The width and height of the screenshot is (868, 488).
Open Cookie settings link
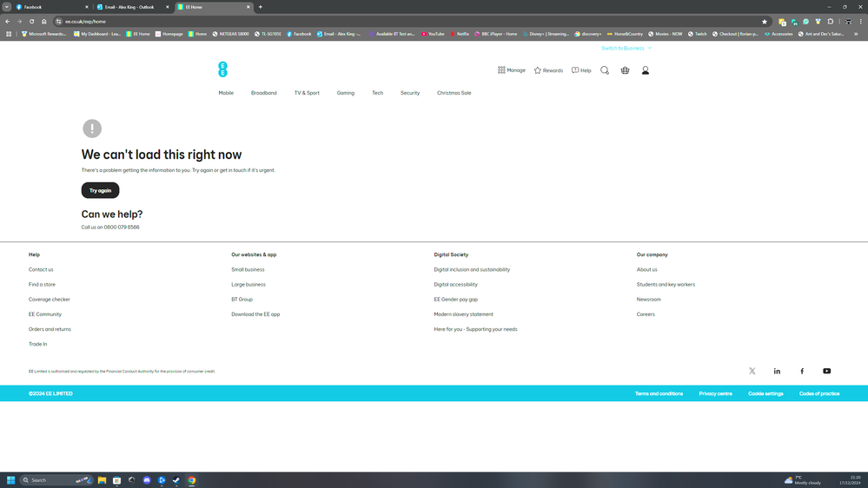point(765,394)
